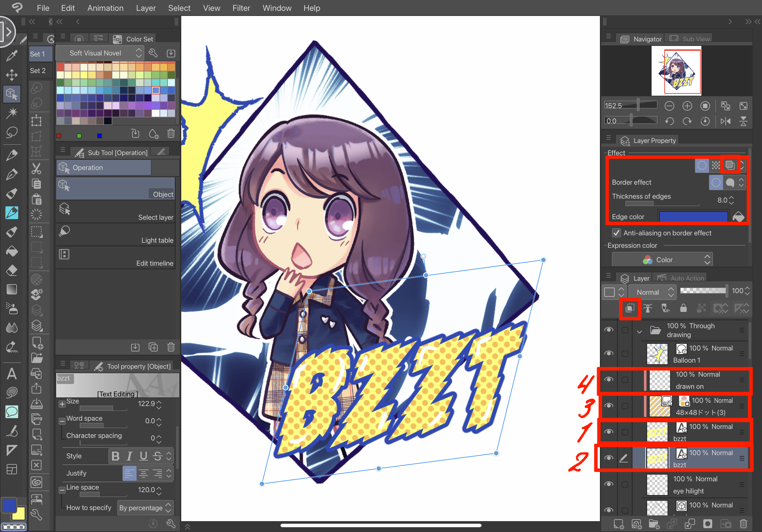Open the Filter menu
Viewport: 762px width, 532px height.
241,8
